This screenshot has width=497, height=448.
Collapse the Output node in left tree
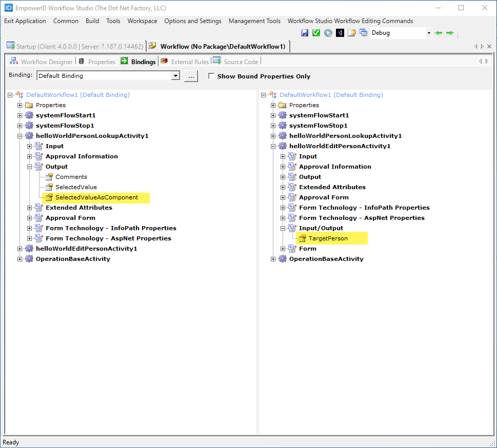click(x=30, y=167)
